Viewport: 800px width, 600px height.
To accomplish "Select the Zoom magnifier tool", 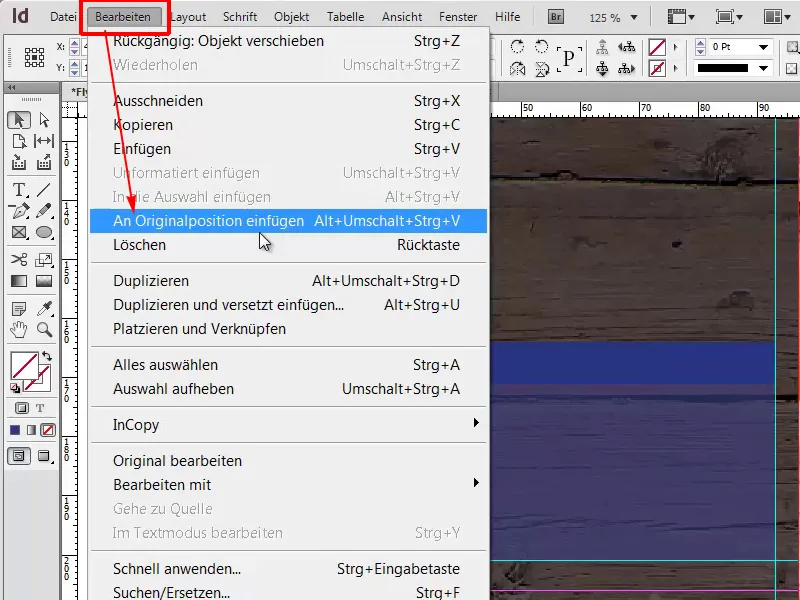I will 44,330.
